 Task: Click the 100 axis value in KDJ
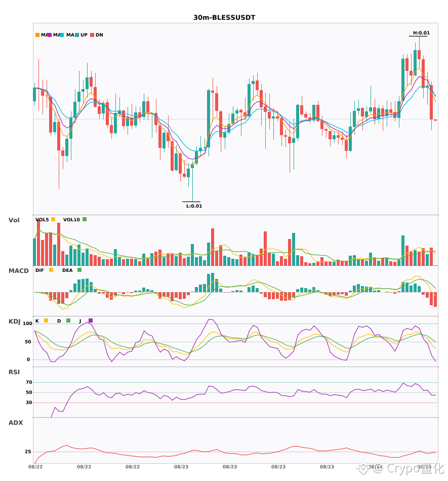tap(28, 324)
